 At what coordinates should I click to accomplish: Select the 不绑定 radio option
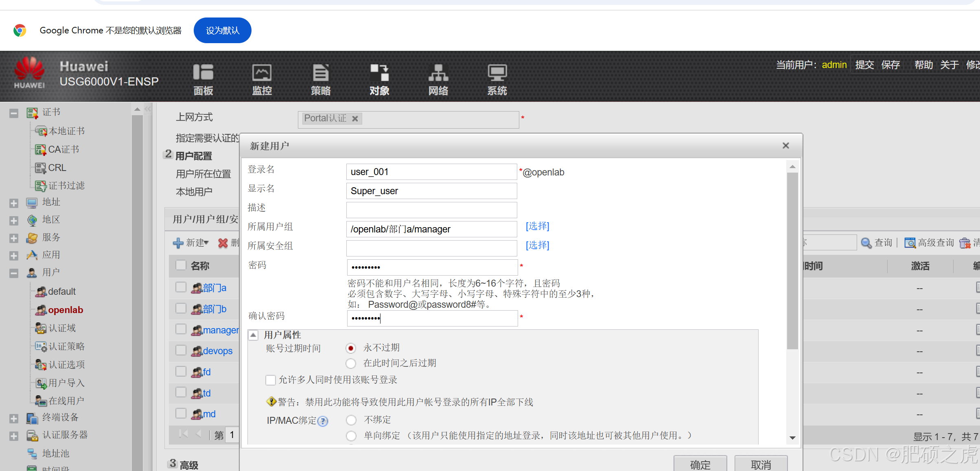(x=351, y=420)
